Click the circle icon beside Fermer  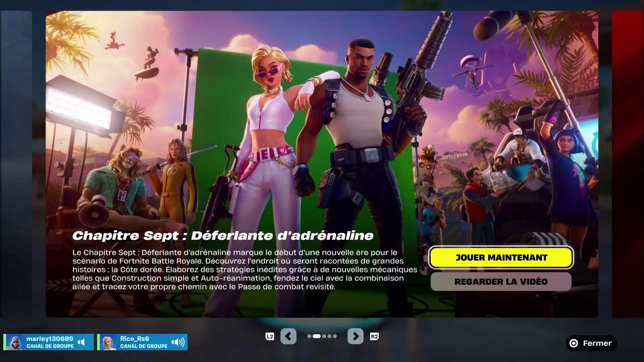(x=574, y=343)
